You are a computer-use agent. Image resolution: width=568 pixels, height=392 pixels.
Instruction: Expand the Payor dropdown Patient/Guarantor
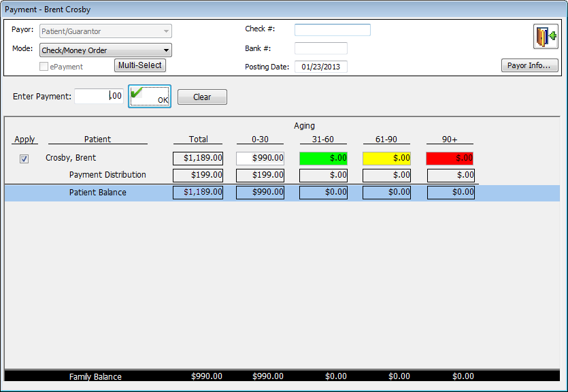(x=105, y=31)
